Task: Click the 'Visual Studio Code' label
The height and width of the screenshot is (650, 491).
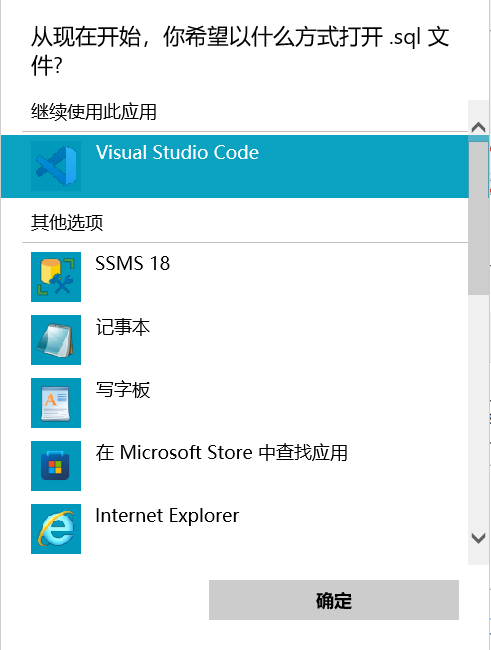Action: 177,152
